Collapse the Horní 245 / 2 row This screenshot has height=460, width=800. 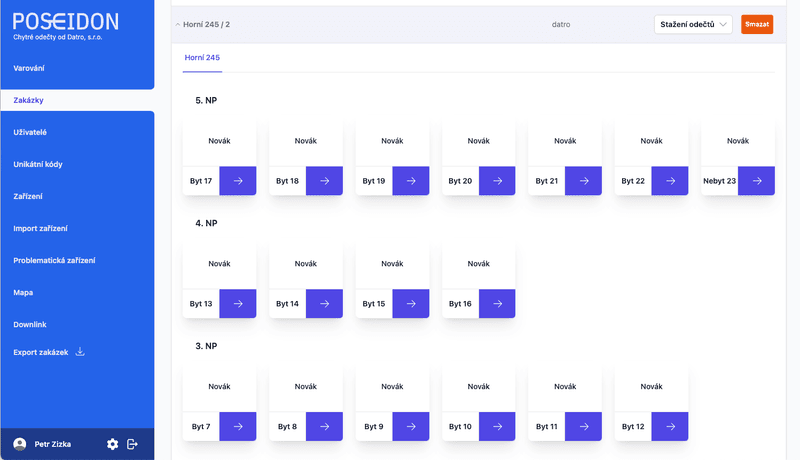click(178, 24)
